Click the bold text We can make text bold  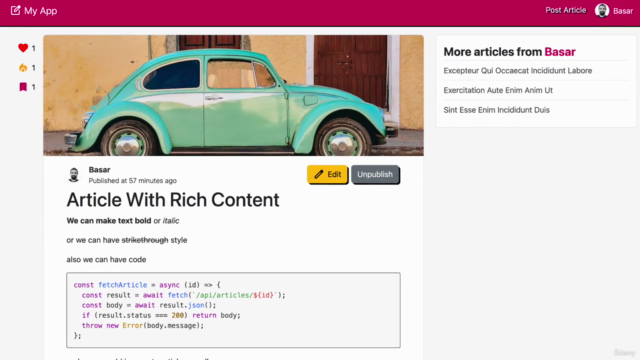[x=109, y=221]
